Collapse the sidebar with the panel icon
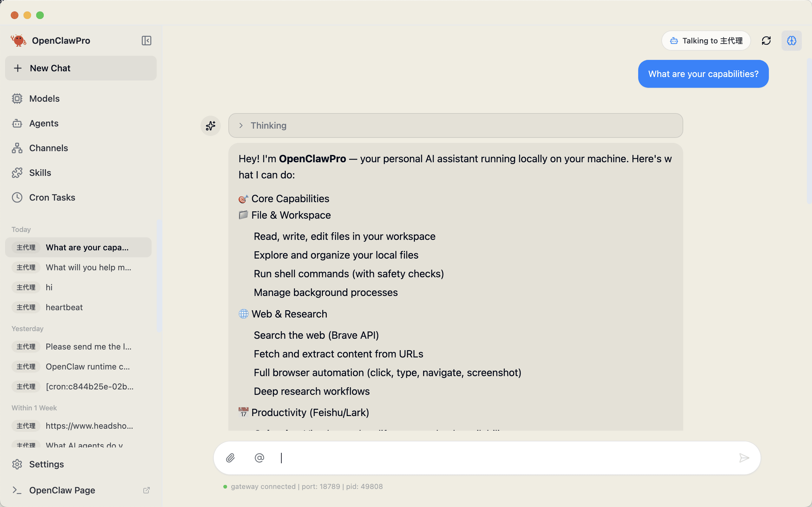This screenshot has width=812, height=507. (x=146, y=40)
